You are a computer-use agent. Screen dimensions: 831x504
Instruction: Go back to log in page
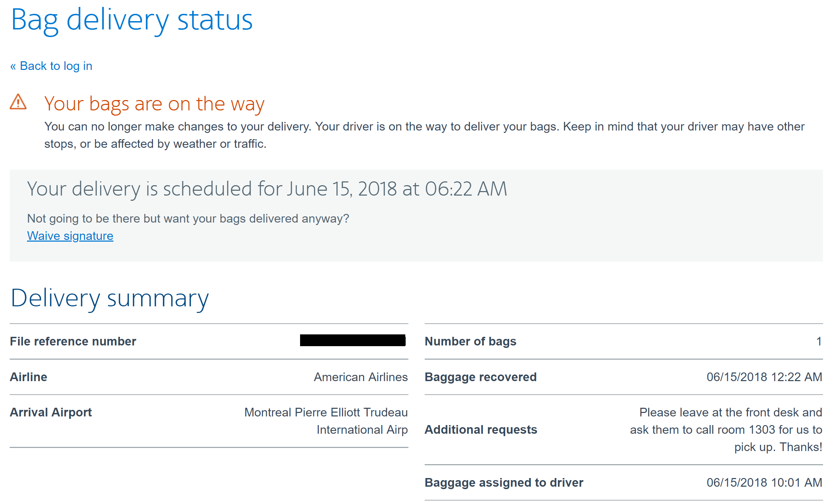51,66
